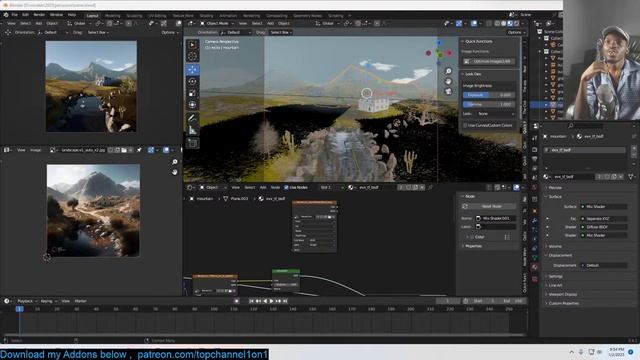Viewport: 640px width, 360px height.
Task: Toggle auto keying record button
Action: click(237, 301)
